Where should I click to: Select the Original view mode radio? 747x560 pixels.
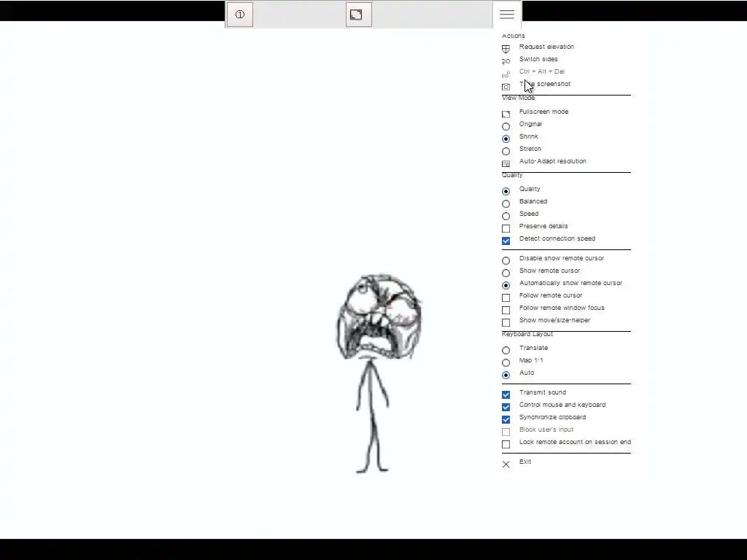[506, 127]
